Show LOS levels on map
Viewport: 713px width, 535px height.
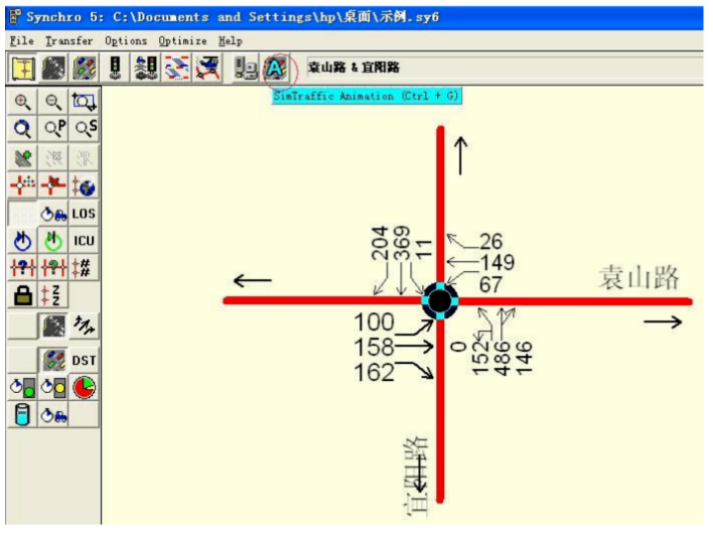pos(84,214)
